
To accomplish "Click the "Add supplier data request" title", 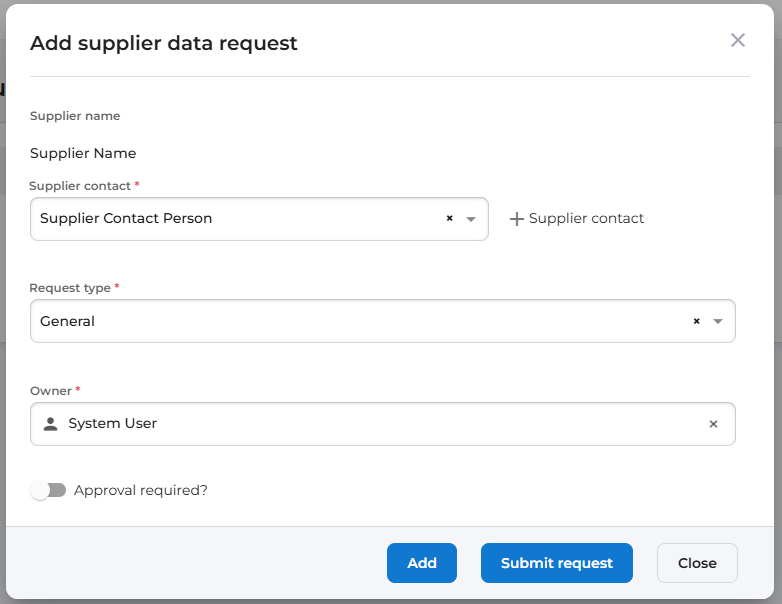I will coord(164,43).
